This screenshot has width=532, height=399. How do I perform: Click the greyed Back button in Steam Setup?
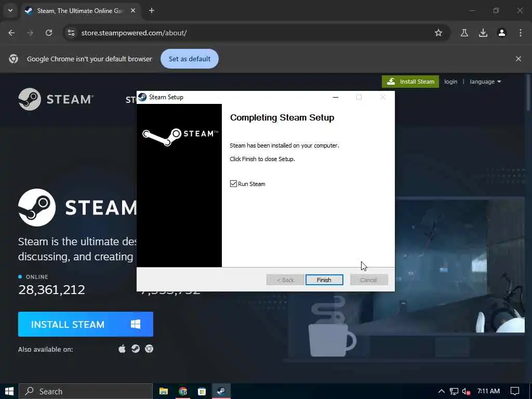click(285, 280)
